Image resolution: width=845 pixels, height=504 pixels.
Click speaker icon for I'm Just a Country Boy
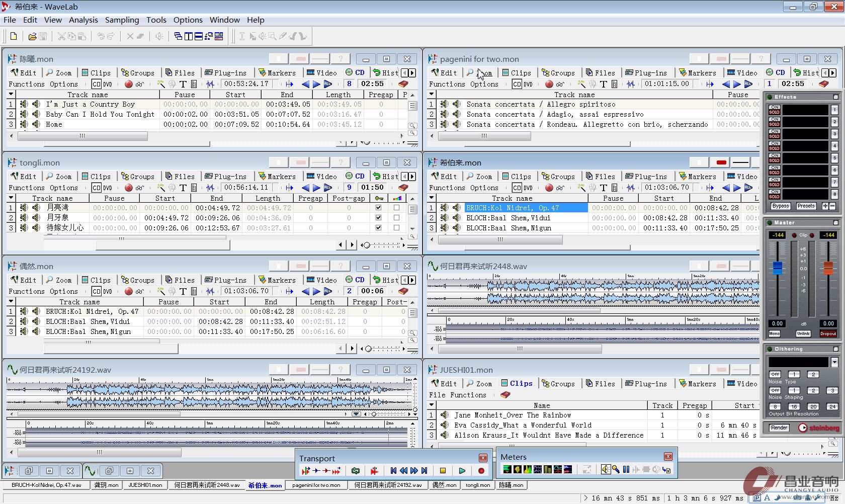(36, 104)
